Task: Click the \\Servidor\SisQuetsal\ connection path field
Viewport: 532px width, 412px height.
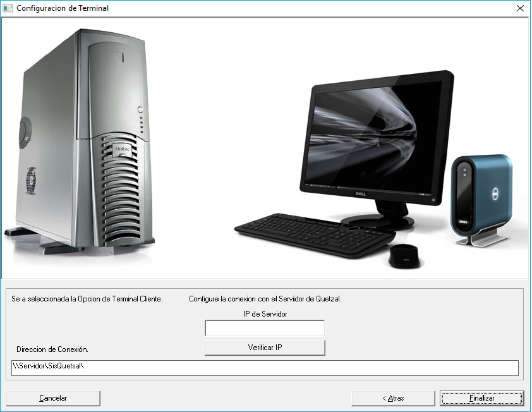Action: pos(265,368)
